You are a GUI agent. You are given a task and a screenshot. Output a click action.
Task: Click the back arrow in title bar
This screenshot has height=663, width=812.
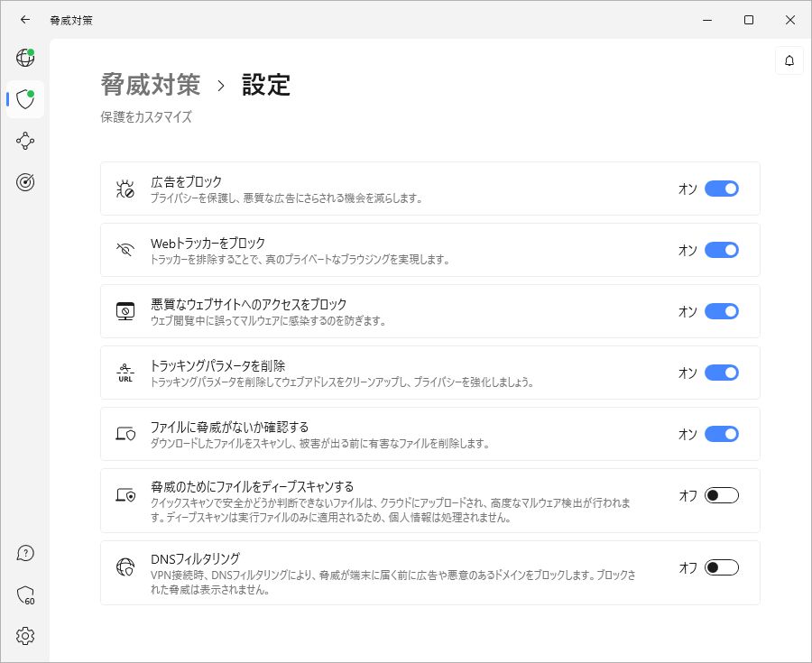tap(25, 20)
